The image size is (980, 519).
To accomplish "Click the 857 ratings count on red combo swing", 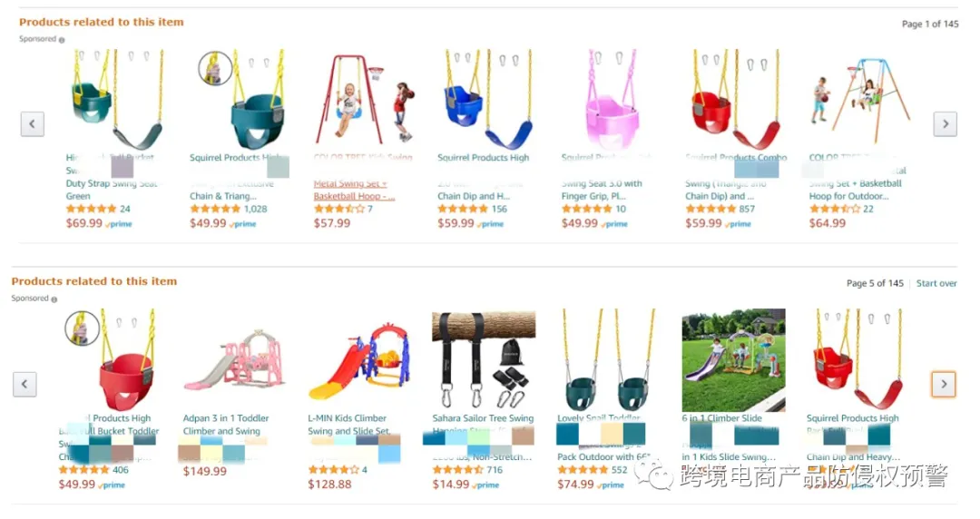I will (747, 209).
